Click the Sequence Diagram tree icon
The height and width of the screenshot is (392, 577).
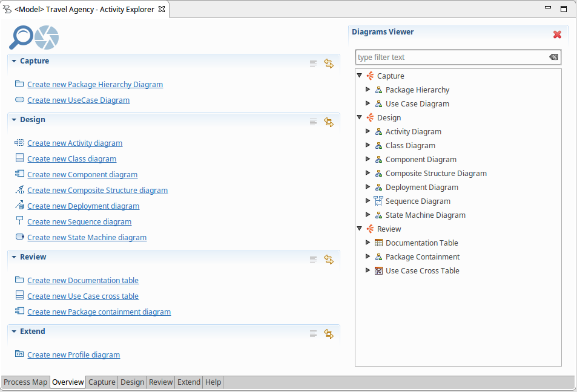pyautogui.click(x=378, y=201)
